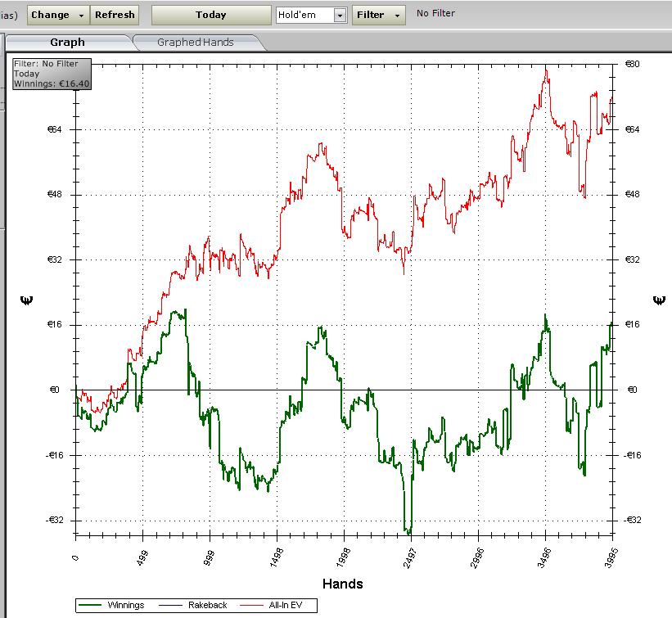This screenshot has width=672, height=618.
Task: Click the 3496 hands axis label
Action: point(543,557)
